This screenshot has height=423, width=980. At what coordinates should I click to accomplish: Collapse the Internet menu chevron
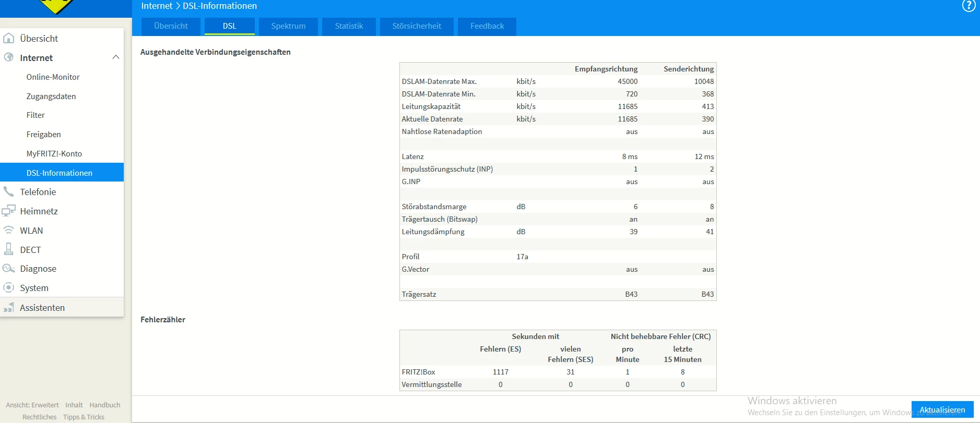pyautogui.click(x=116, y=57)
